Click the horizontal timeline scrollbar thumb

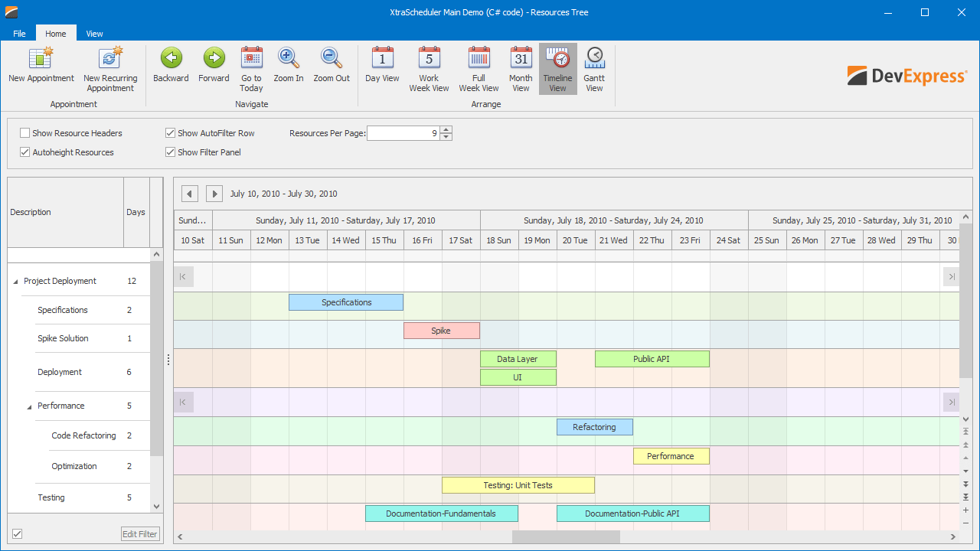point(565,537)
